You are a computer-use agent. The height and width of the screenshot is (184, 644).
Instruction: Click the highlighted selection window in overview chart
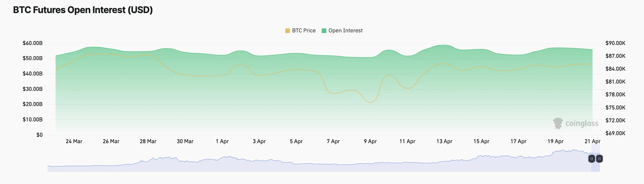[596, 165]
